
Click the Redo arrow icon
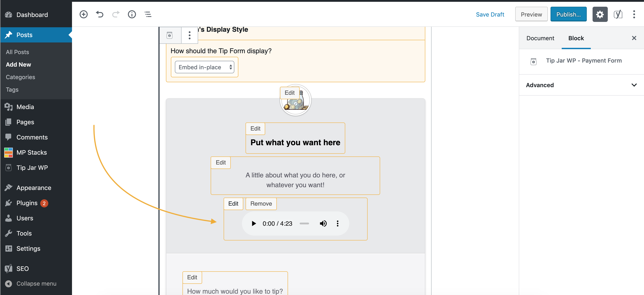pos(116,14)
